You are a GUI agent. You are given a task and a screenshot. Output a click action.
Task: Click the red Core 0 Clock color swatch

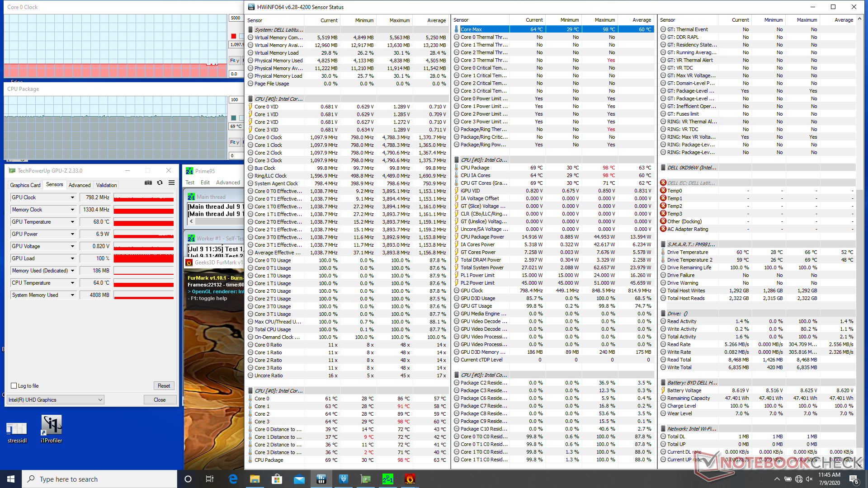[233, 36]
